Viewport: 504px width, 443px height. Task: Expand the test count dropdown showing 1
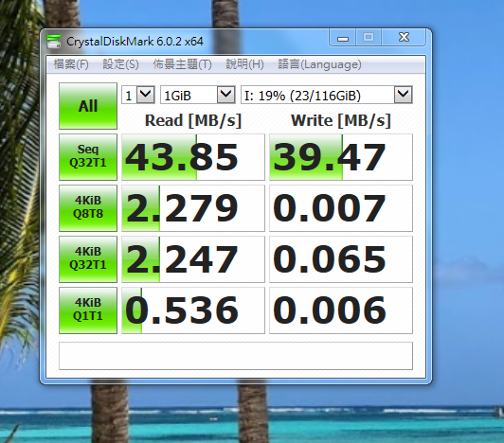pos(138,95)
